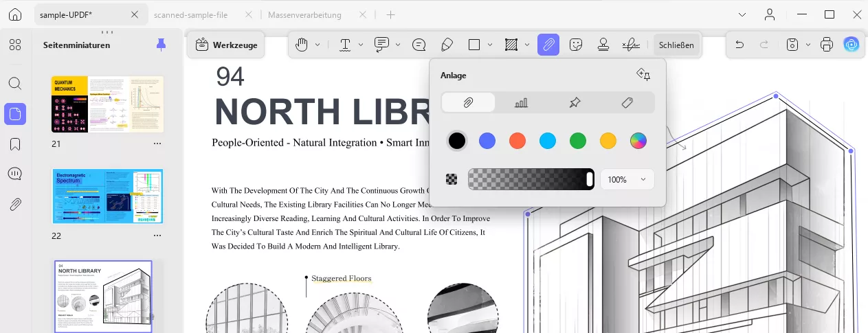Select the Stamp tool
Image resolution: width=868 pixels, height=333 pixels.
(603, 45)
